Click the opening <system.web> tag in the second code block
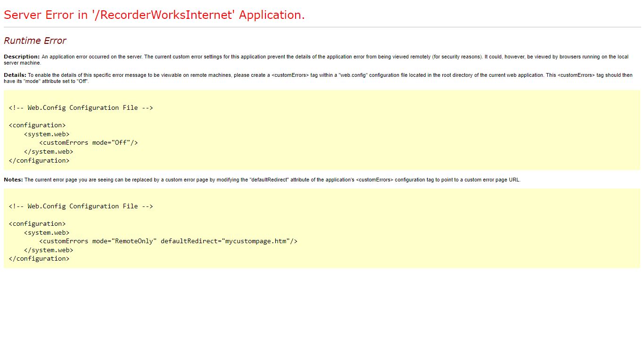The image size is (644, 362). (47, 232)
